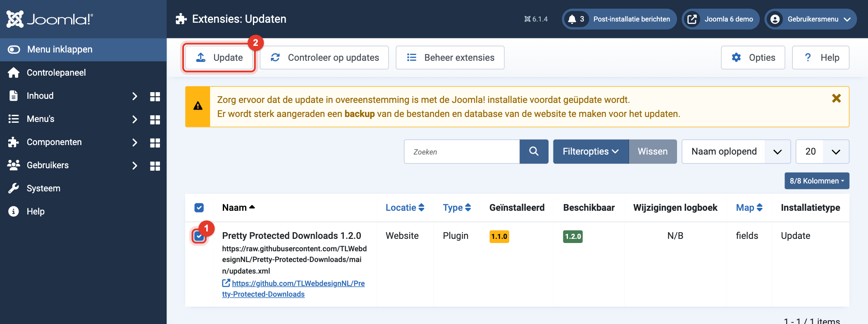
Task: Open the Gebruikersmenu dropdown
Action: coord(811,19)
